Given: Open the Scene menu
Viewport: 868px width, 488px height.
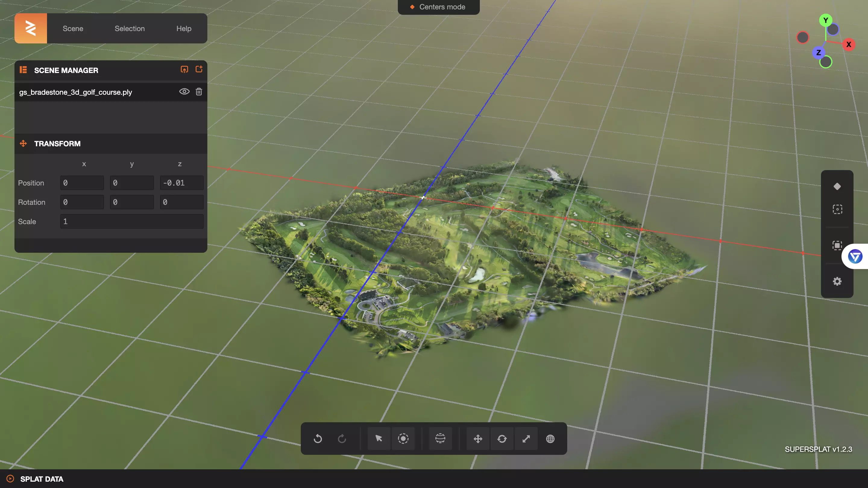Looking at the screenshot, I should (x=73, y=28).
